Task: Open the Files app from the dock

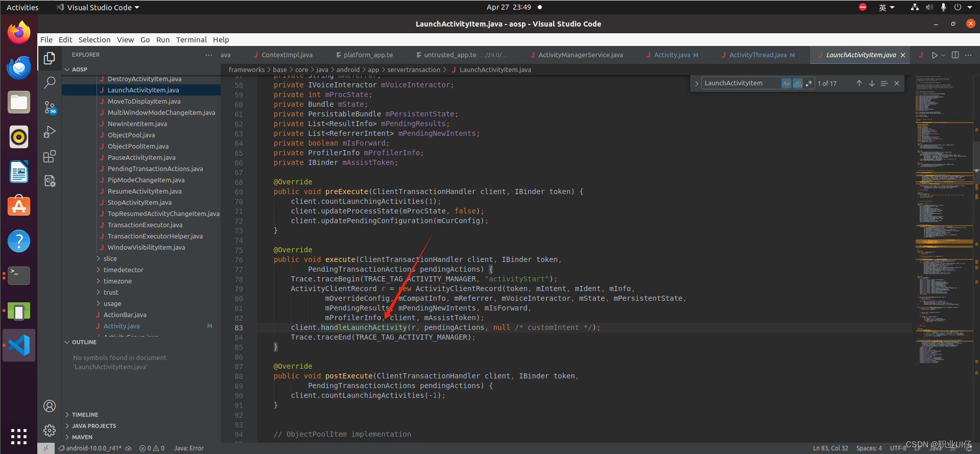Action: tap(19, 102)
